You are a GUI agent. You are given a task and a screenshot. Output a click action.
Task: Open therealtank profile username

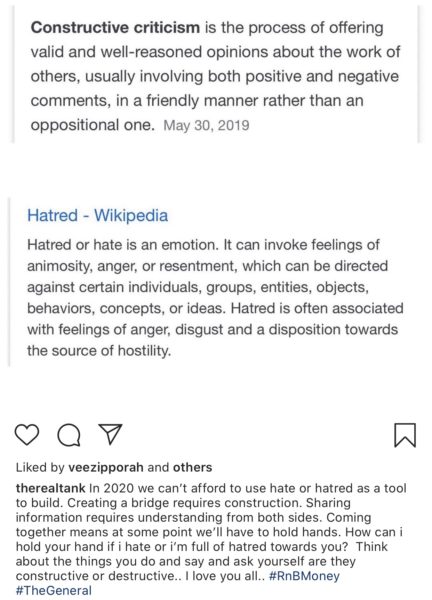point(51,488)
